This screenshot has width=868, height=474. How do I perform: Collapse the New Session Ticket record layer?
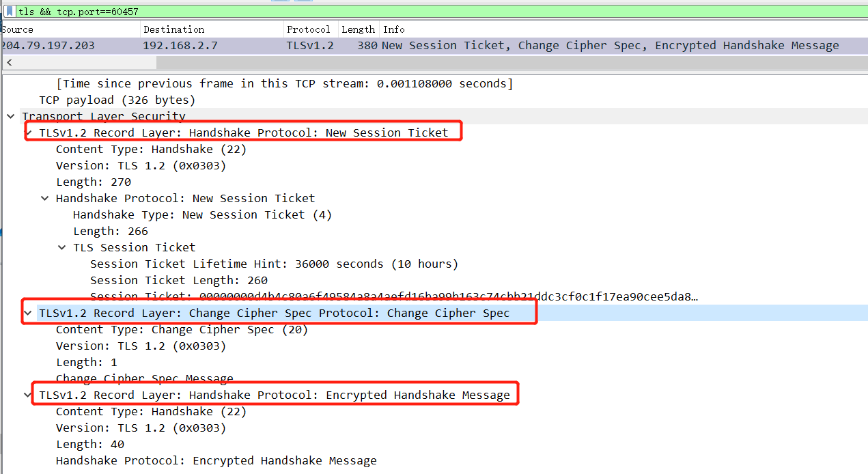click(x=28, y=133)
